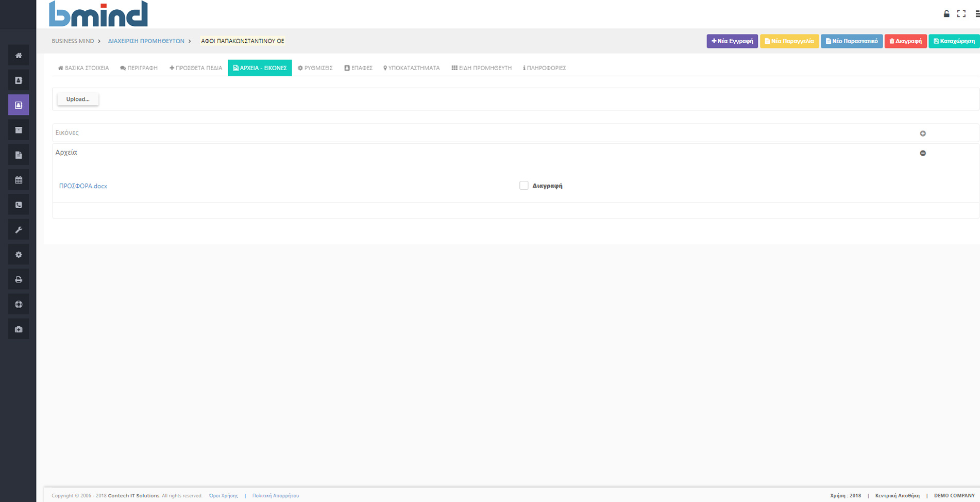
Task: Click Κεντρική Αποθήκη in footer
Action: pos(897,496)
